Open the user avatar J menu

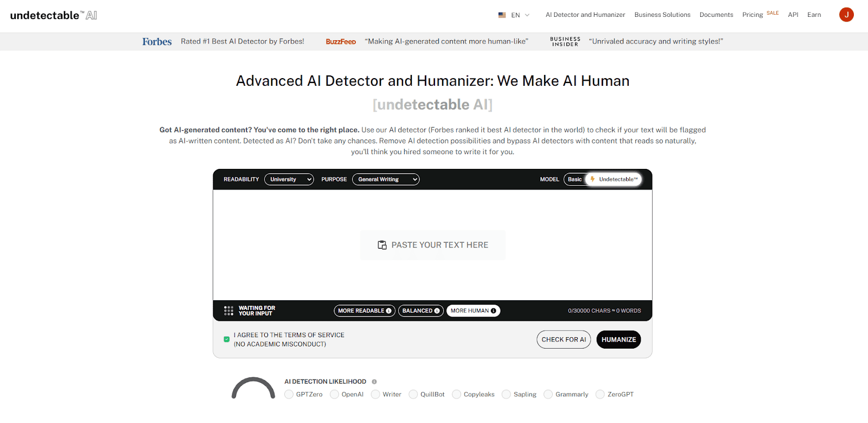(846, 15)
